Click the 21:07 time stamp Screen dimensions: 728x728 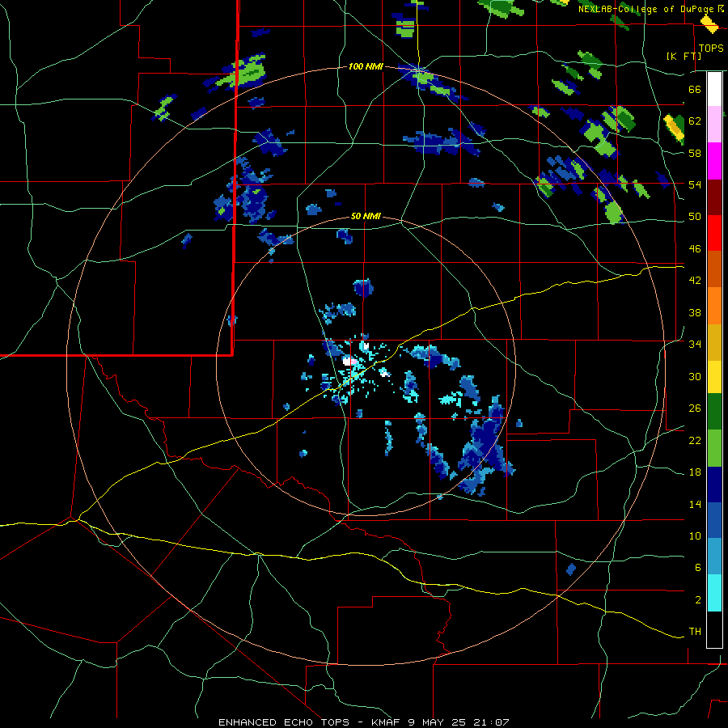point(492,722)
